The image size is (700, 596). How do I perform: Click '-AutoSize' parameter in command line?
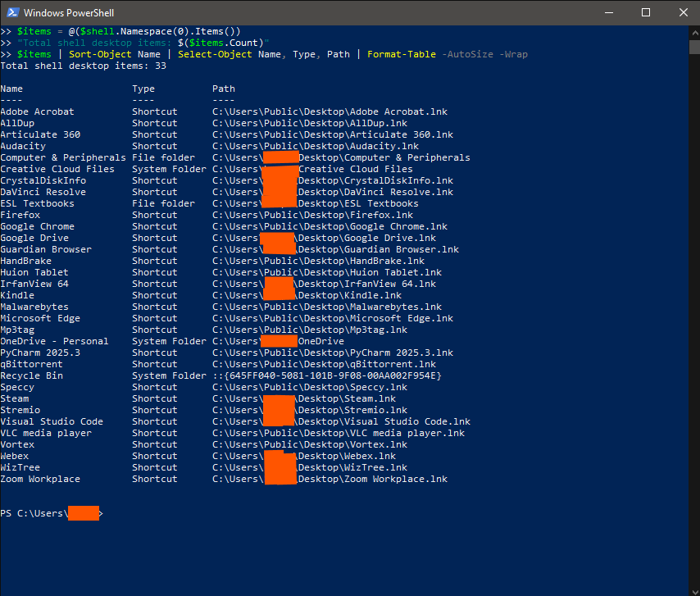[x=467, y=54]
